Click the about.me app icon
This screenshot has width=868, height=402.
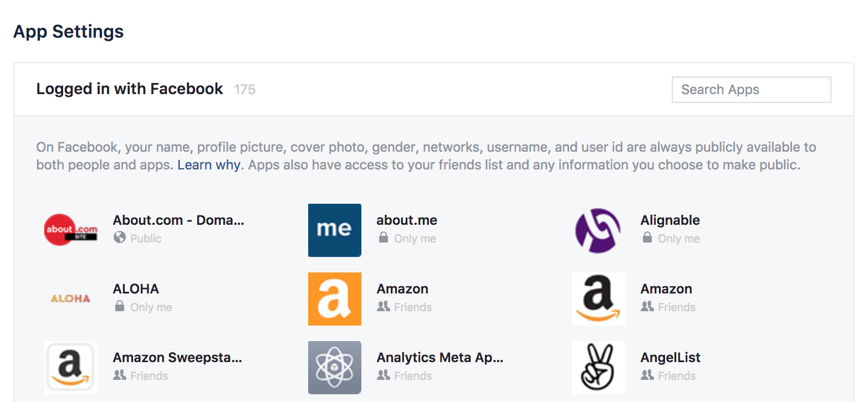334,230
